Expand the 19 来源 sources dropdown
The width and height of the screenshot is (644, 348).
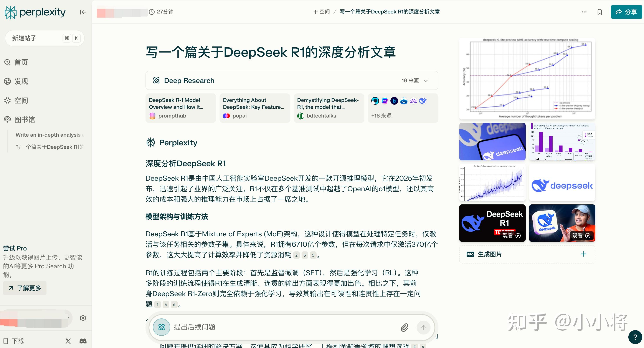coord(415,81)
